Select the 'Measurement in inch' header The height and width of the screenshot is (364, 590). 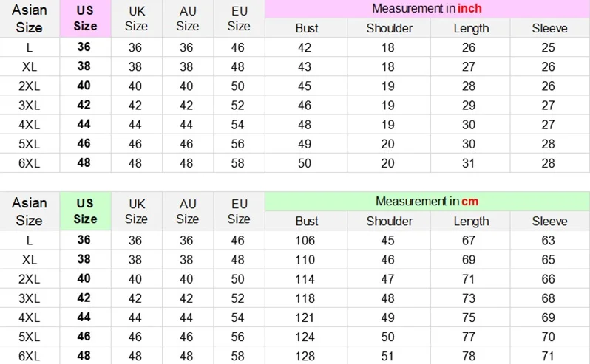[x=427, y=9]
